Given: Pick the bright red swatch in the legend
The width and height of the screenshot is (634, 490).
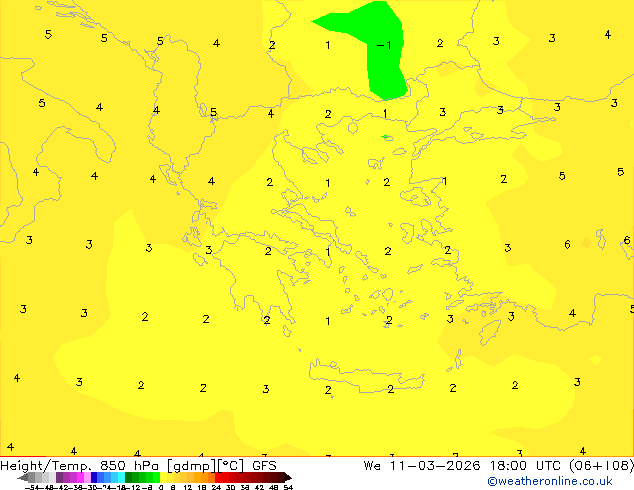Looking at the screenshot, I should pyautogui.click(x=218, y=478).
